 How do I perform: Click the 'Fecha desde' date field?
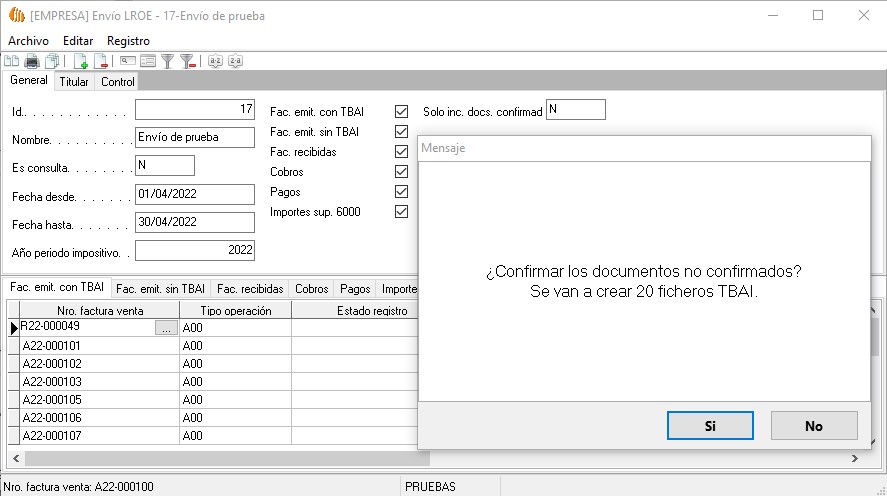(195, 194)
